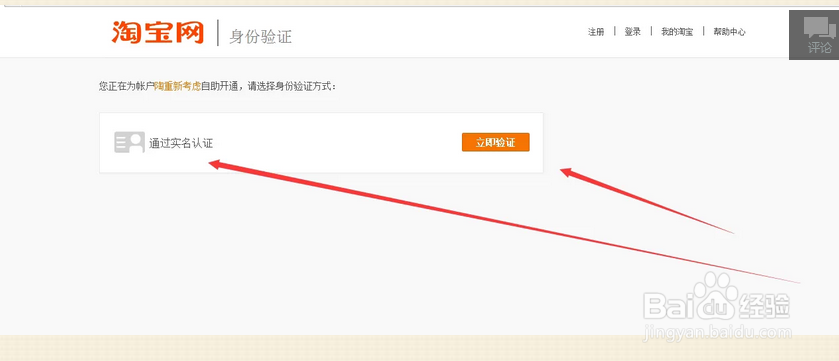This screenshot has height=361, width=839.
Task: Click the 身份验证 page heading
Action: click(x=261, y=37)
